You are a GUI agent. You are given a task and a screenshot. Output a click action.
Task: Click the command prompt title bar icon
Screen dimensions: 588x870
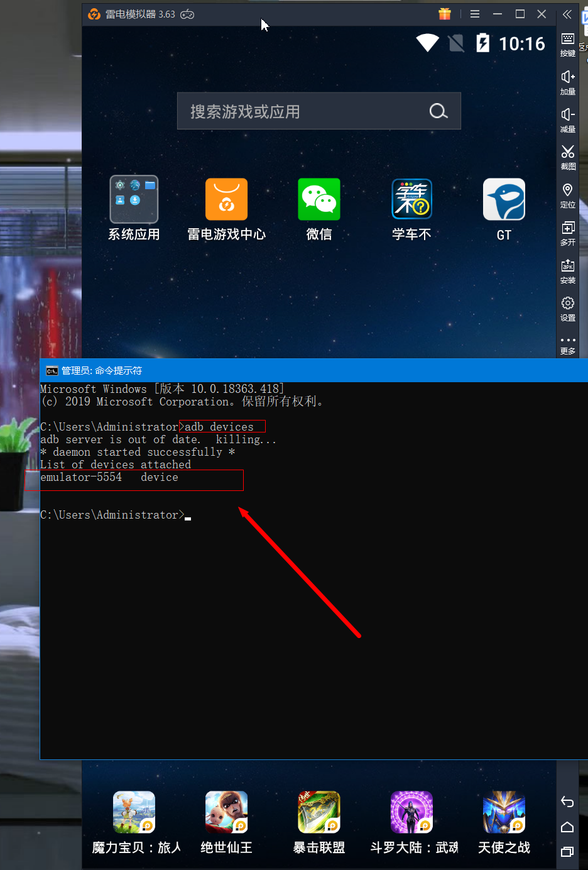pyautogui.click(x=52, y=371)
